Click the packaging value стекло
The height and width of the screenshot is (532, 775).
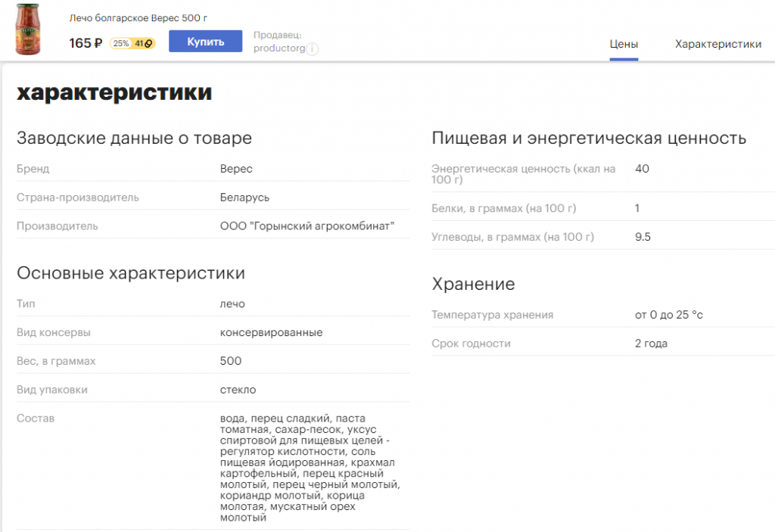tap(238, 390)
